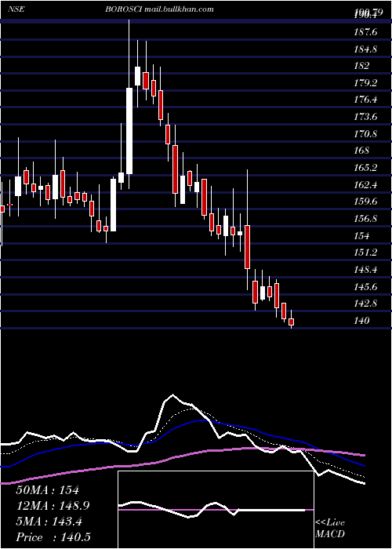Select the 168 price axis label
The width and height of the screenshot is (392, 549).
pyautogui.click(x=361, y=151)
